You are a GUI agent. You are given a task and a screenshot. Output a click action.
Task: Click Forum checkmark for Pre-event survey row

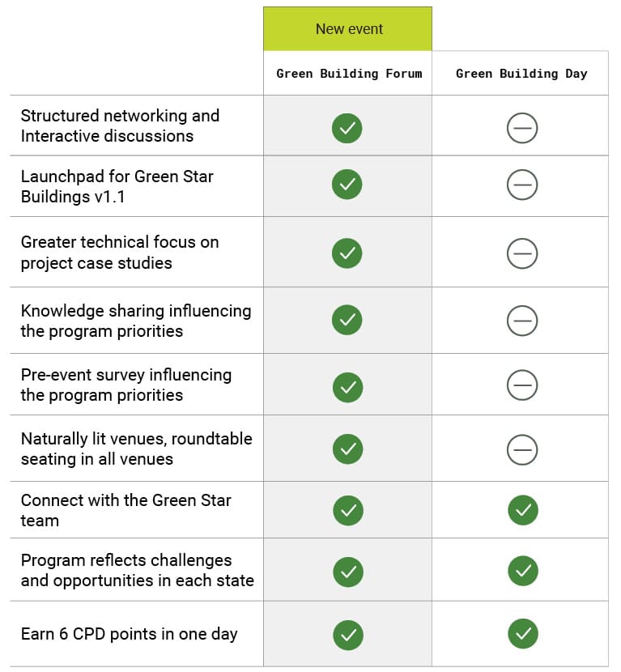347,388
